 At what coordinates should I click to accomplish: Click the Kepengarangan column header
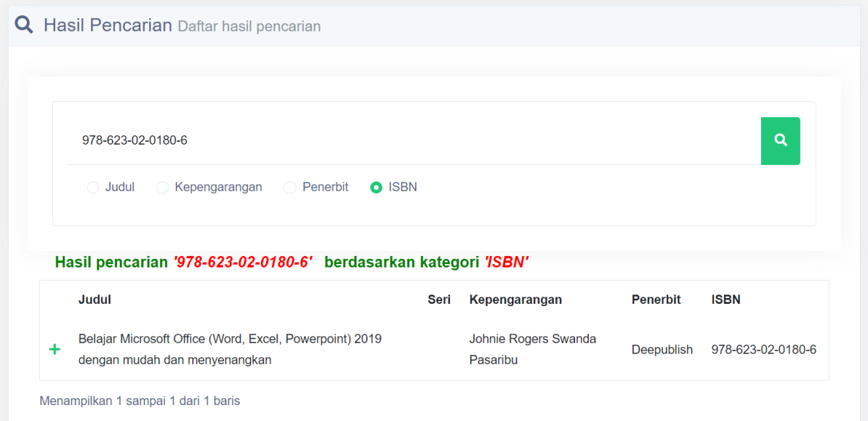(514, 299)
